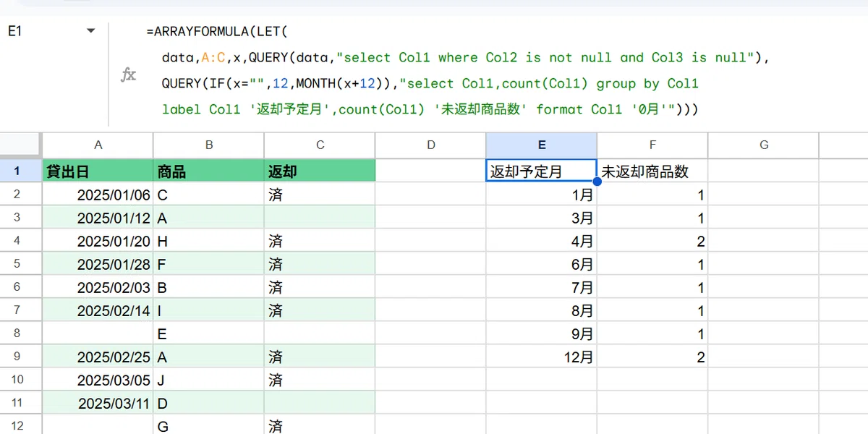Click the 済 cell in row 9
This screenshot has width=868, height=434.
point(320,357)
